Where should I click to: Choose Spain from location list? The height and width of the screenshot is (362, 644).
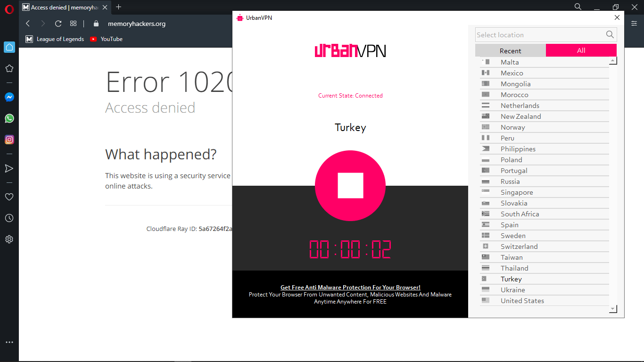point(545,225)
